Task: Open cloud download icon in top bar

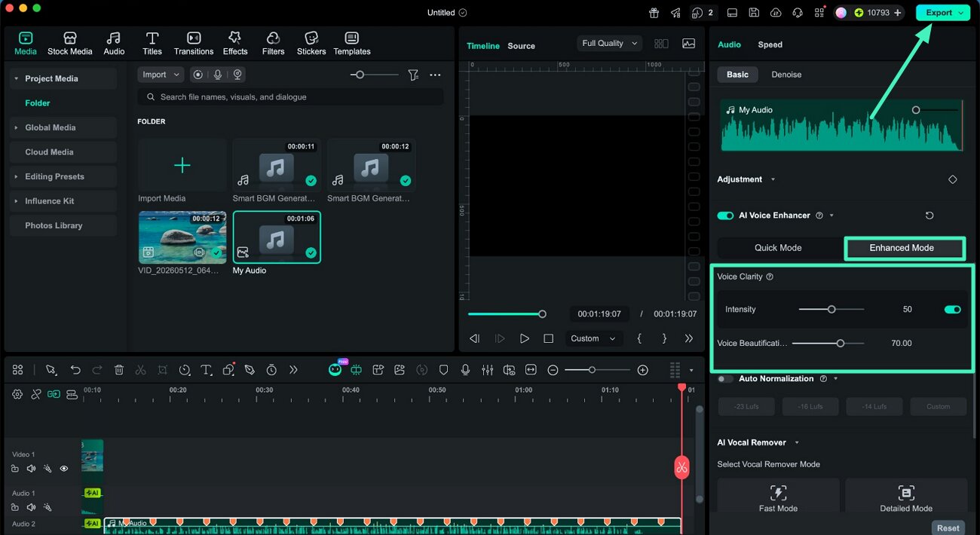Action: 776,13
